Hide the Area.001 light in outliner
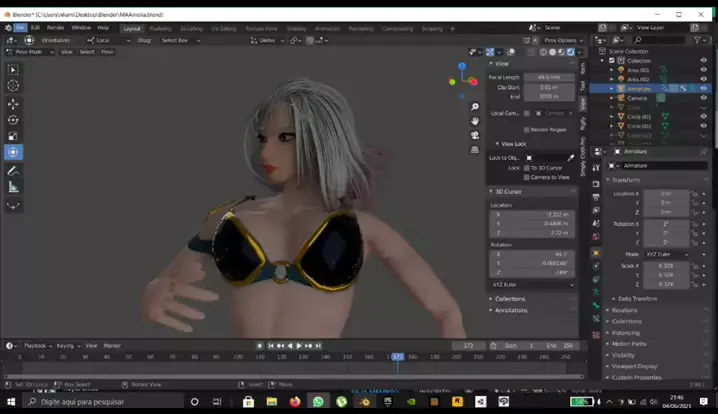The image size is (718, 414). point(703,70)
